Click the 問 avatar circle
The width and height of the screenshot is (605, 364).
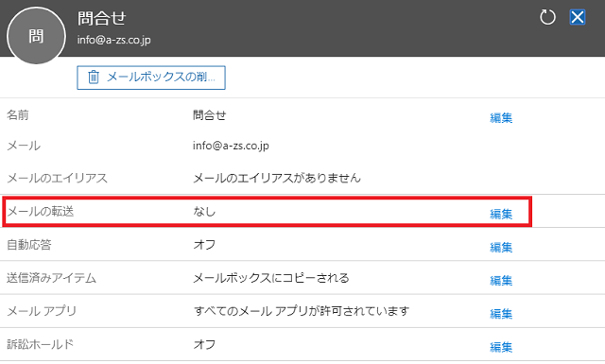(36, 36)
